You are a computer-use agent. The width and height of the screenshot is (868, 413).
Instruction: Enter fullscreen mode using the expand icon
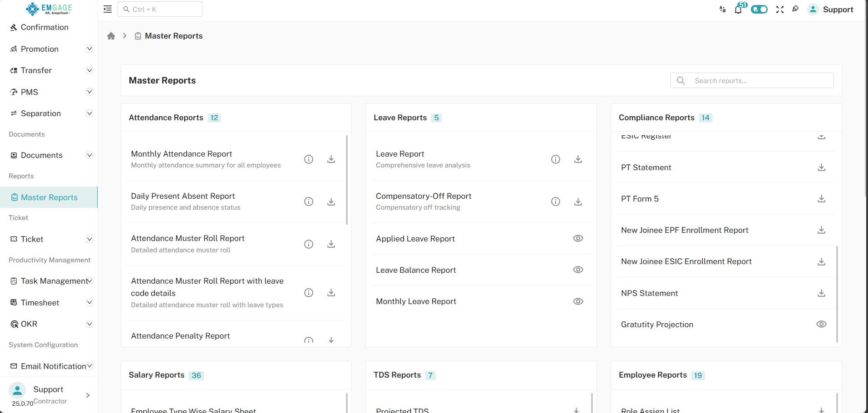point(780,9)
